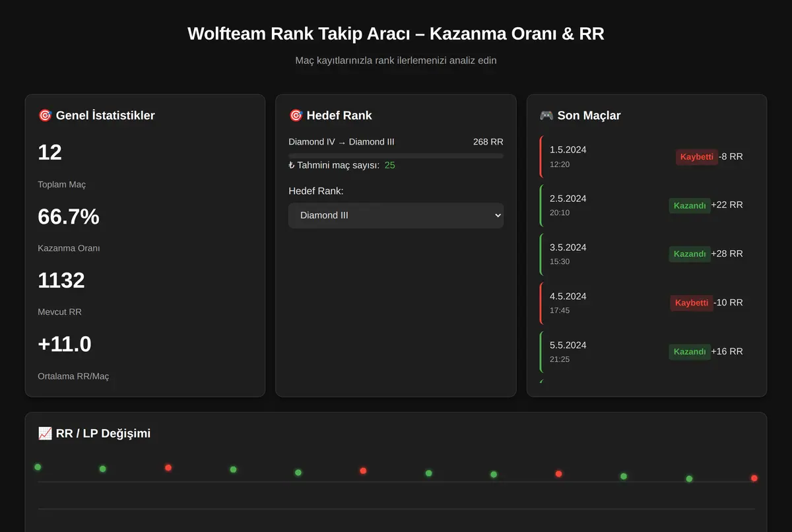The height and width of the screenshot is (532, 792).
Task: Click the 15:30 match time
Action: [x=560, y=262]
